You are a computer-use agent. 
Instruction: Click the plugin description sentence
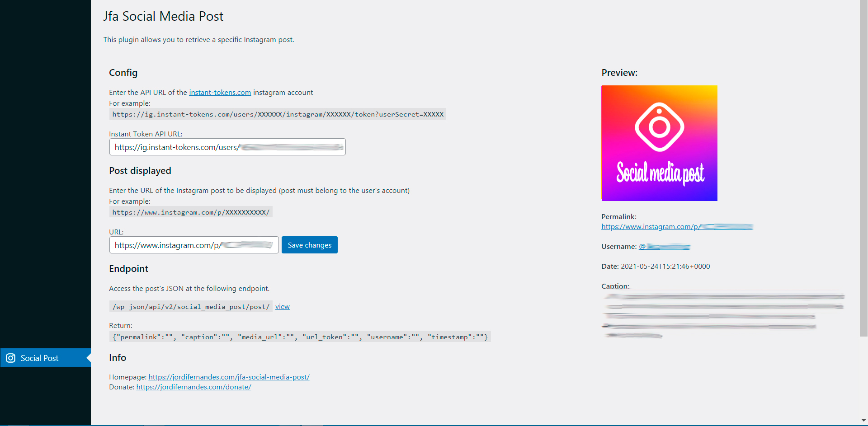pos(198,40)
